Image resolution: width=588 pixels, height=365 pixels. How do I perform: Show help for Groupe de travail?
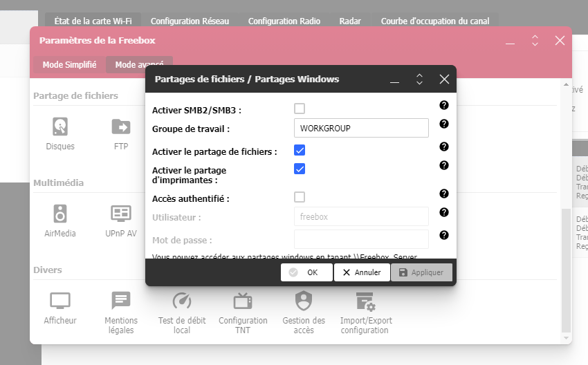[444, 124]
